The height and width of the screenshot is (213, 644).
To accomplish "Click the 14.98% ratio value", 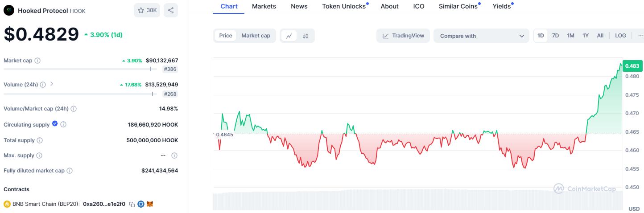I will [x=169, y=109].
